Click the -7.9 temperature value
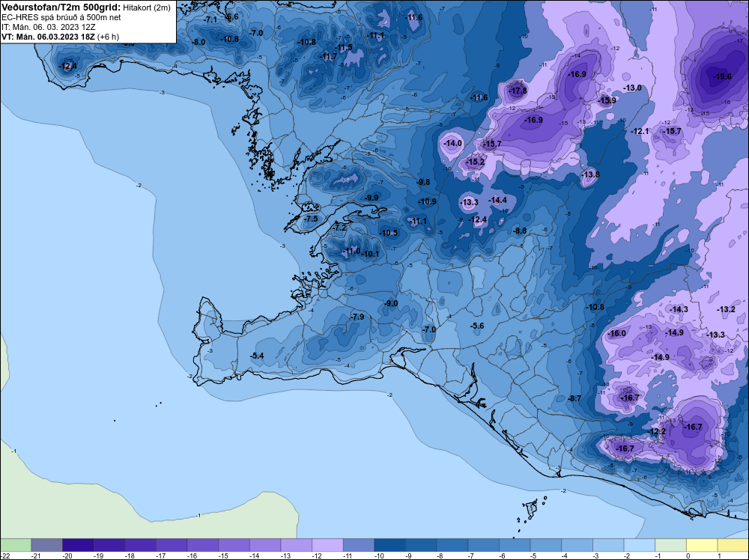The image size is (749, 560). point(357,317)
